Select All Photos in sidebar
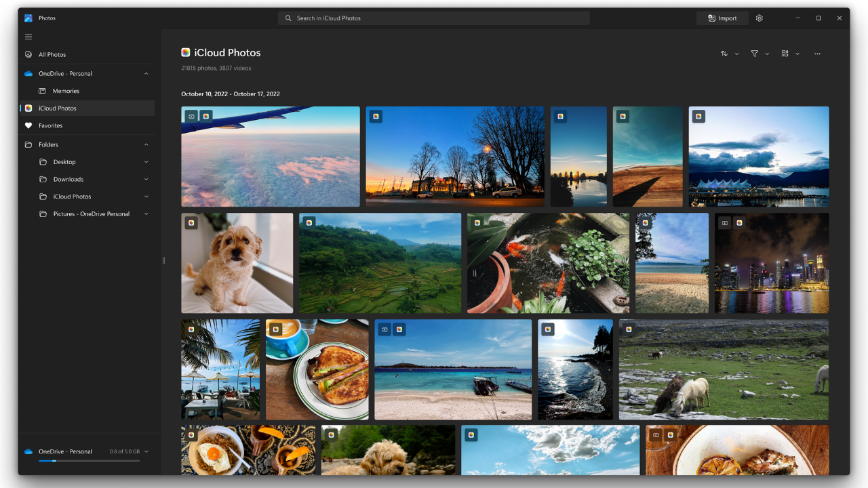Viewport: 868px width, 488px height. 87,54
